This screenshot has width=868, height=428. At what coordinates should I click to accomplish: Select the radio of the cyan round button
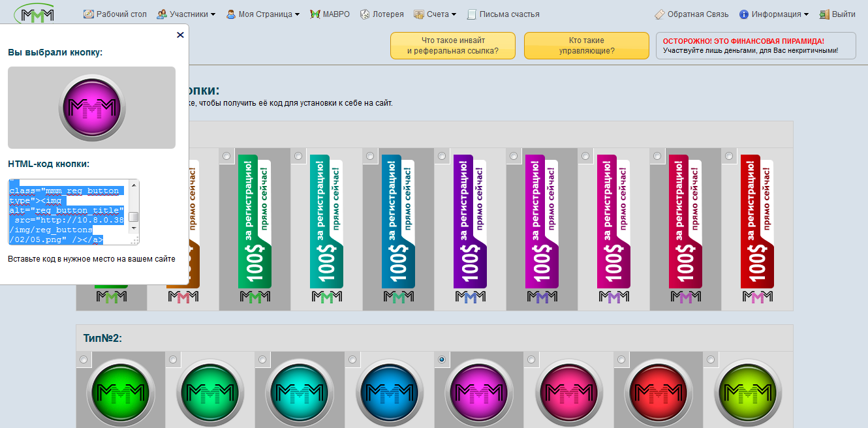click(x=262, y=359)
